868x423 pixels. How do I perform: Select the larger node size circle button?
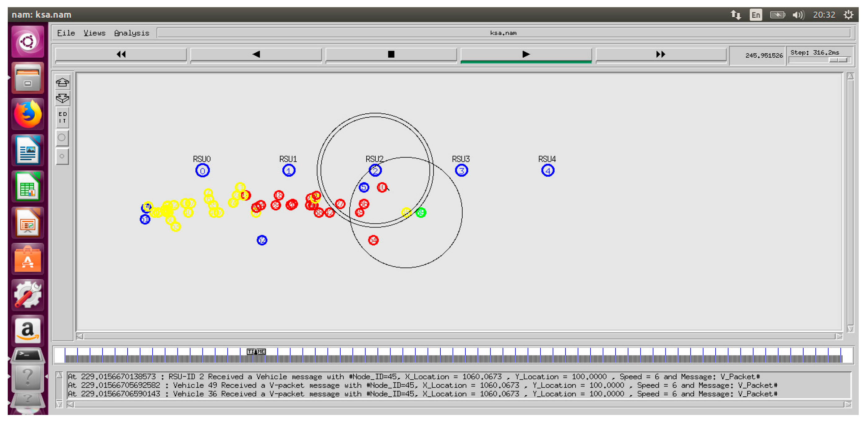tap(62, 138)
